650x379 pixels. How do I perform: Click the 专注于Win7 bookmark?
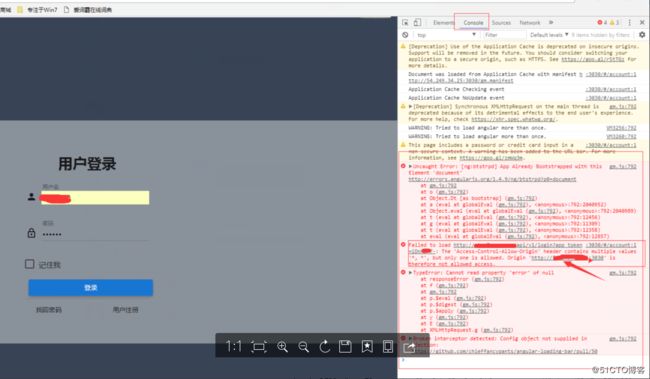(x=42, y=10)
